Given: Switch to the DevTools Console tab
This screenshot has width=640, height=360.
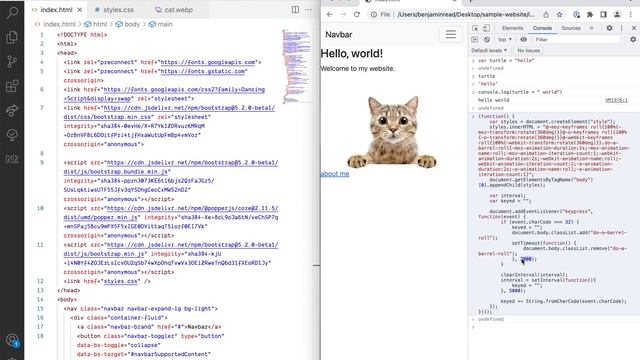Looking at the screenshot, I should [542, 28].
